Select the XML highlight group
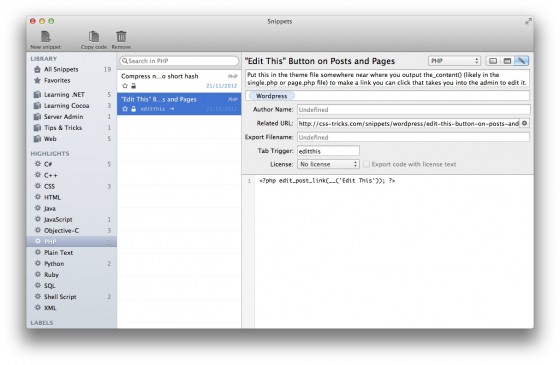Viewport: 560px width, 365px height. tap(71, 308)
